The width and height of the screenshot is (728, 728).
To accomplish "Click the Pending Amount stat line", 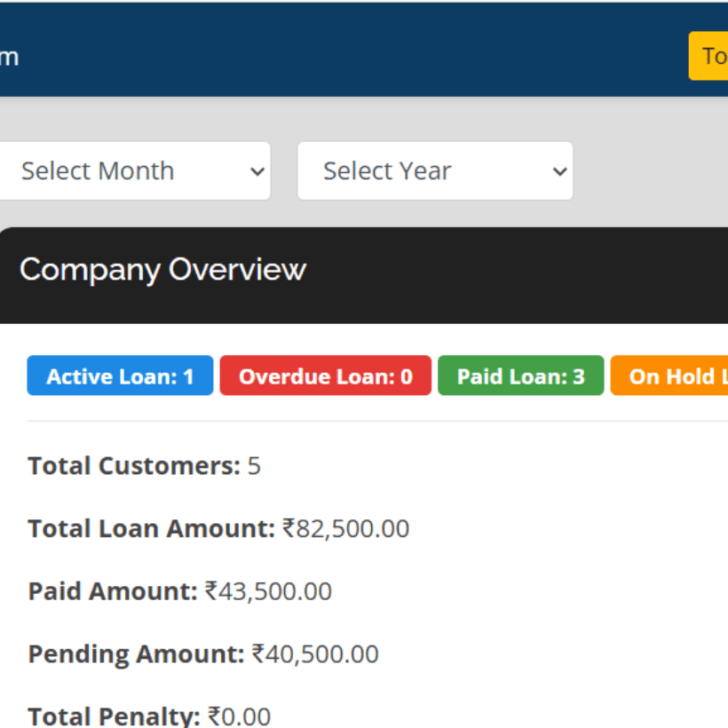I will point(202,653).
